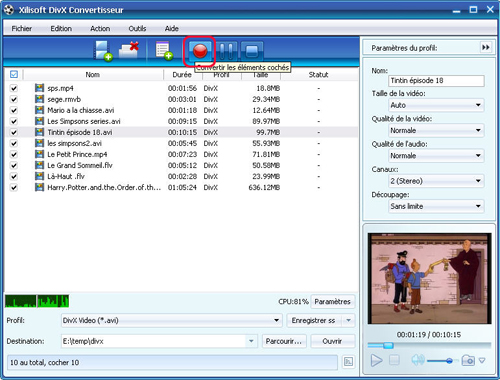500x380 pixels.
Task: Uncheck the les simpsons2.avi checkbox
Action: tap(14, 143)
